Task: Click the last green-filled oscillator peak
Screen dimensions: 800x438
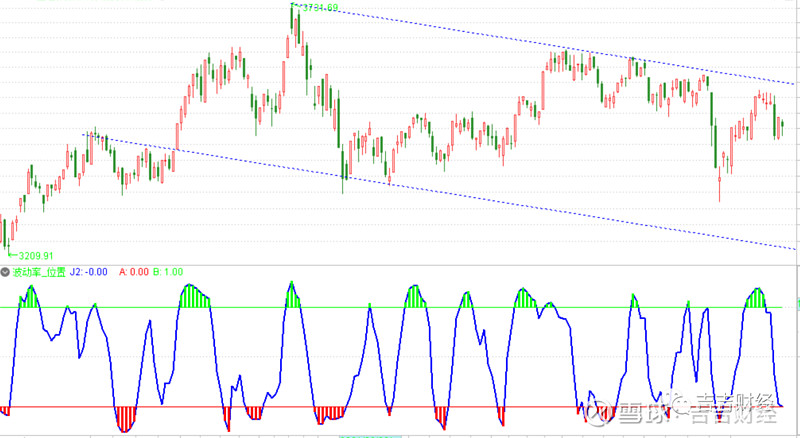Action: point(756,298)
